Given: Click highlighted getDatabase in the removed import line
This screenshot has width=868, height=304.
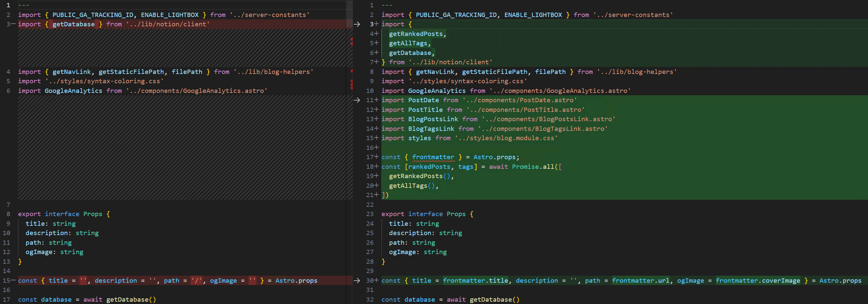Looking at the screenshot, I should coord(74,24).
